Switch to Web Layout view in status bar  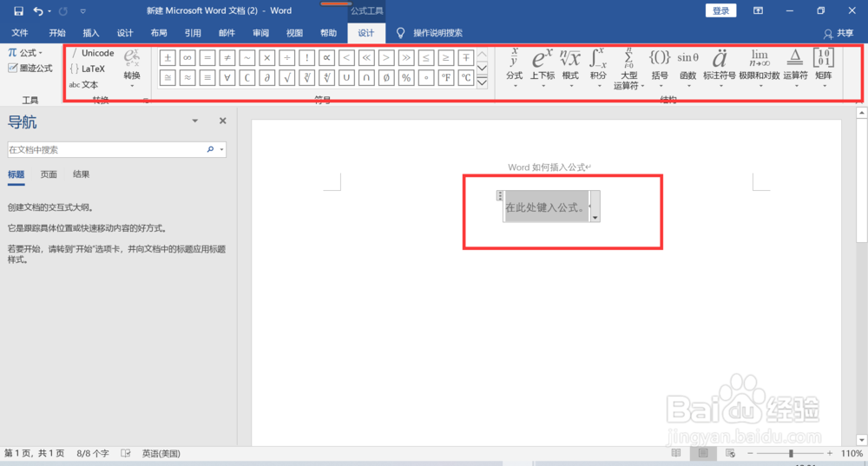pos(730,453)
